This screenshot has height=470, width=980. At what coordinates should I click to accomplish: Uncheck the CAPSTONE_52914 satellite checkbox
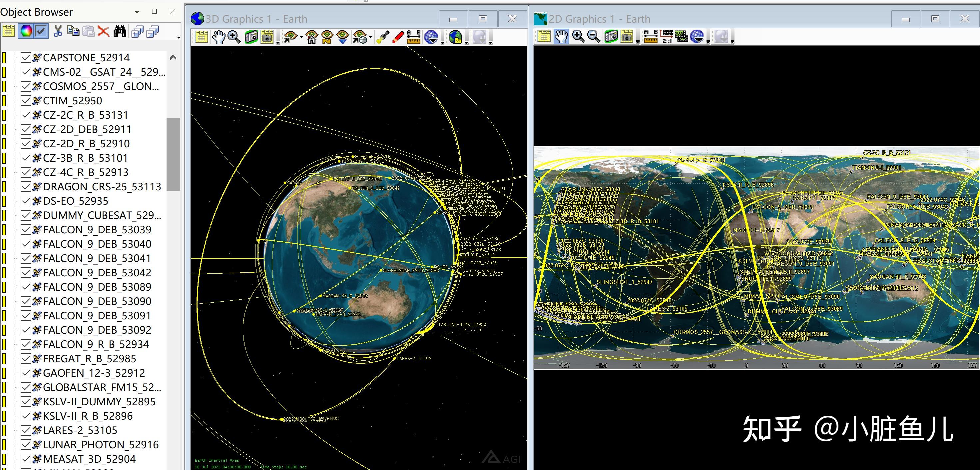point(26,58)
